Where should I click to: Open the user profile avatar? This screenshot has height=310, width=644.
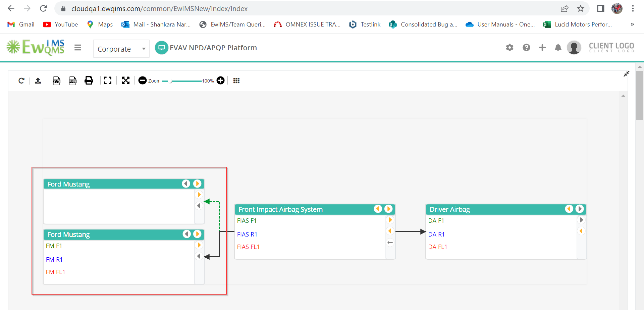574,48
